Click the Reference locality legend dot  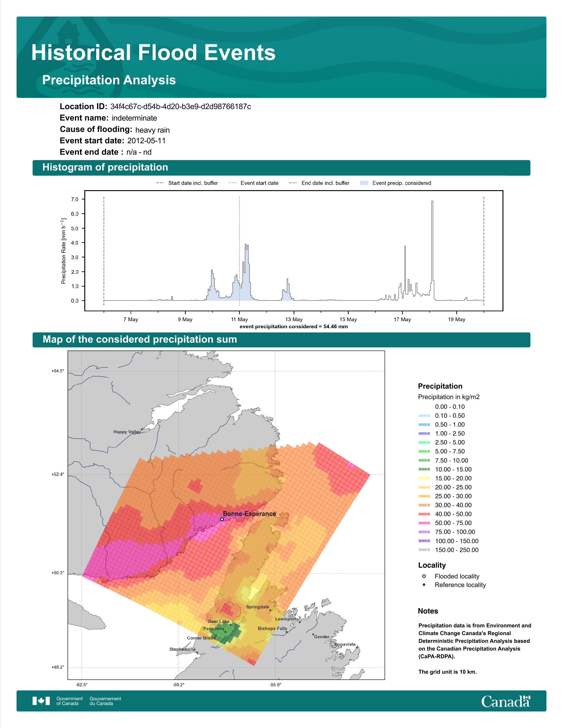424,585
